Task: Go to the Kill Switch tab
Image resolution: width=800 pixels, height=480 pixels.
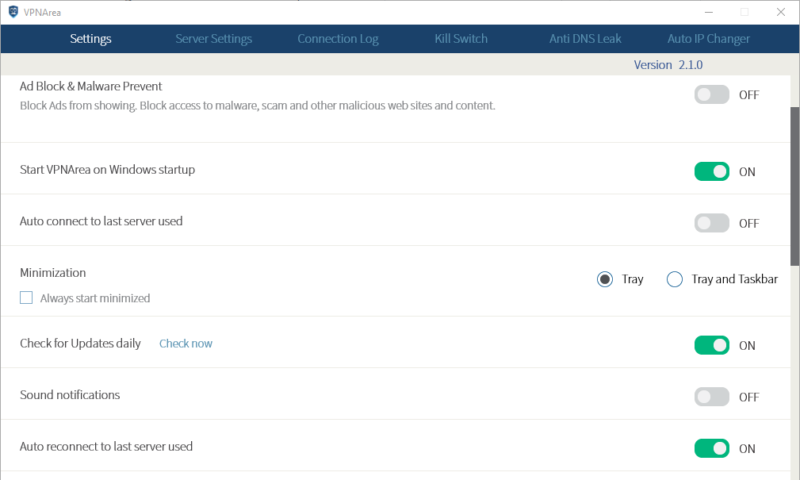Action: click(461, 39)
